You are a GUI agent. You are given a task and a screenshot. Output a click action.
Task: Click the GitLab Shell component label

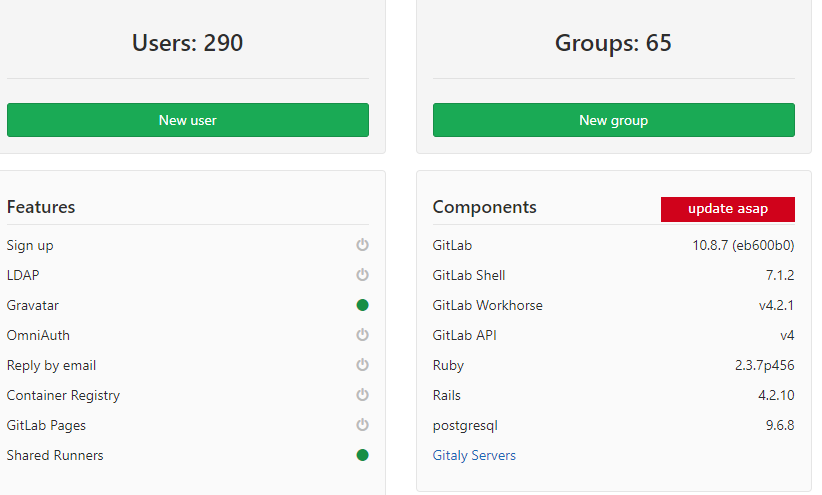tap(469, 275)
